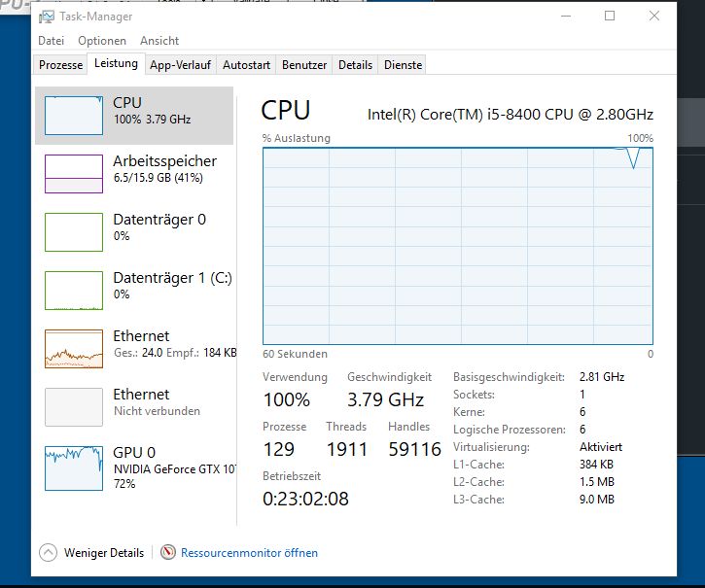
Task: Click the Weniger Details chevron-up icon
Action: coord(48,552)
